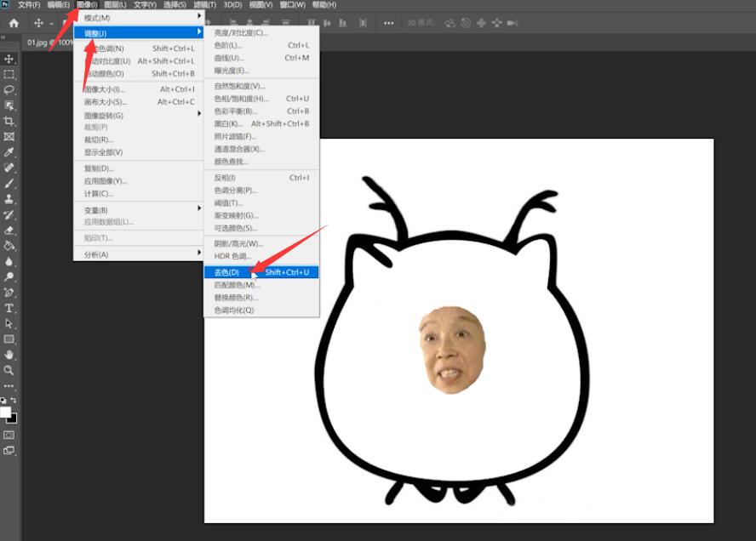Choose 色调均化(Q) menu item

261,310
